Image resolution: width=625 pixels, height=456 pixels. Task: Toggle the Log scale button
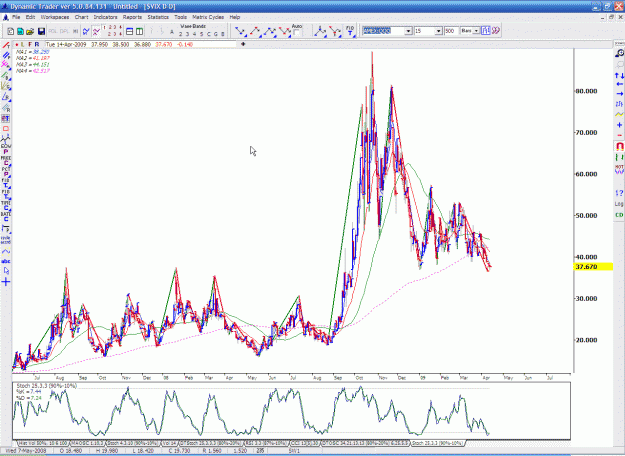[x=619, y=204]
